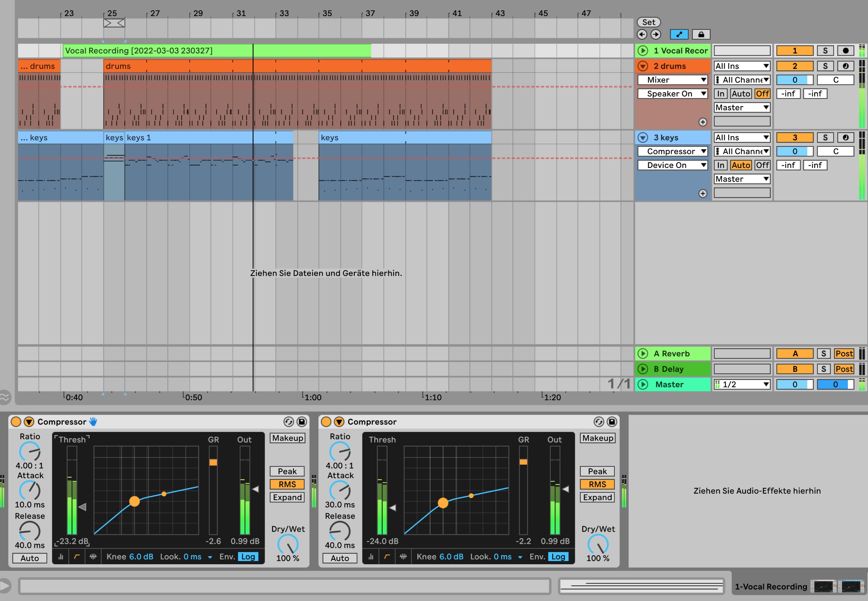Viewport: 868px width, 601px height.
Task: Click the previous locator arrow button
Action: pyautogui.click(x=642, y=34)
